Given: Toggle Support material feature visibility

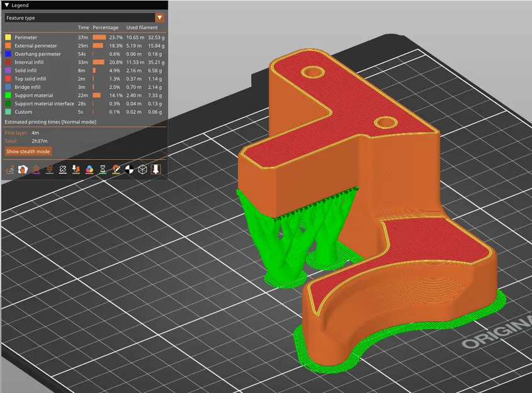Looking at the screenshot, I should [85, 95].
